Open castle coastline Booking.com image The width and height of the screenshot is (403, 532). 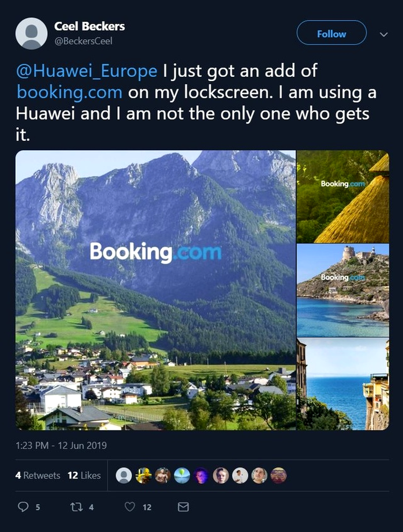[x=343, y=290]
